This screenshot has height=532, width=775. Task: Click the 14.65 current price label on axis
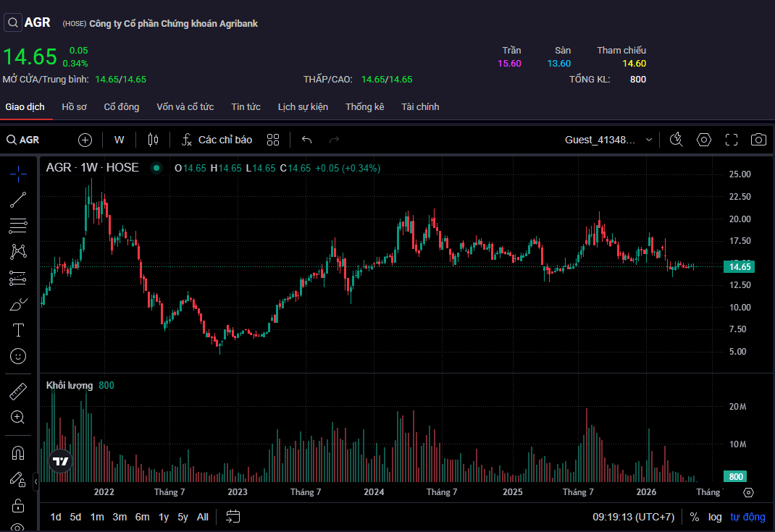740,267
